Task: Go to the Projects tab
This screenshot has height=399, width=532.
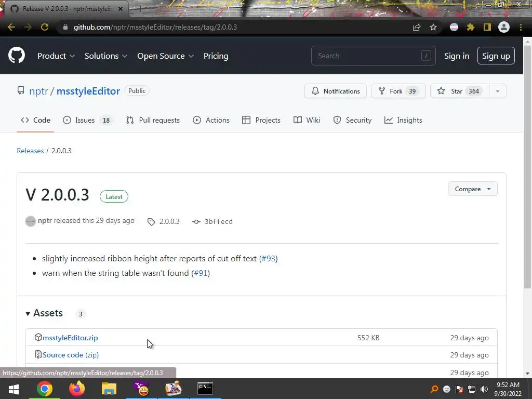Action: tap(261, 120)
